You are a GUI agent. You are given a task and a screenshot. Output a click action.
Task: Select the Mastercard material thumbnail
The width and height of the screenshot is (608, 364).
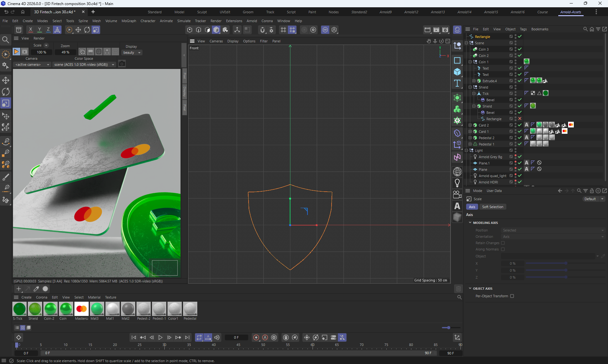[x=81, y=309]
